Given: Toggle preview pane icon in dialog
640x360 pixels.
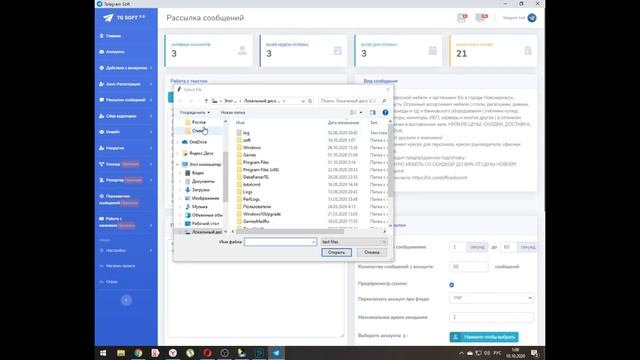Looking at the screenshot, I should (x=372, y=112).
